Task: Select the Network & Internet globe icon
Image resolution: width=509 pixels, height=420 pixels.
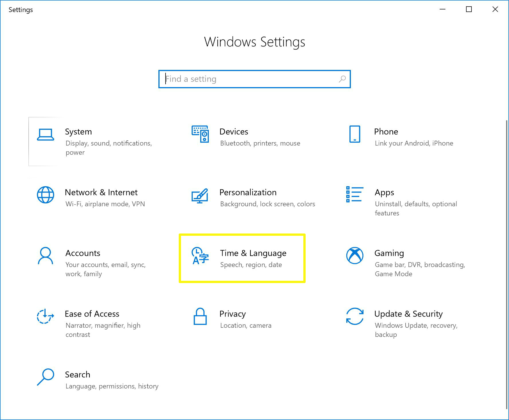Action: click(46, 195)
